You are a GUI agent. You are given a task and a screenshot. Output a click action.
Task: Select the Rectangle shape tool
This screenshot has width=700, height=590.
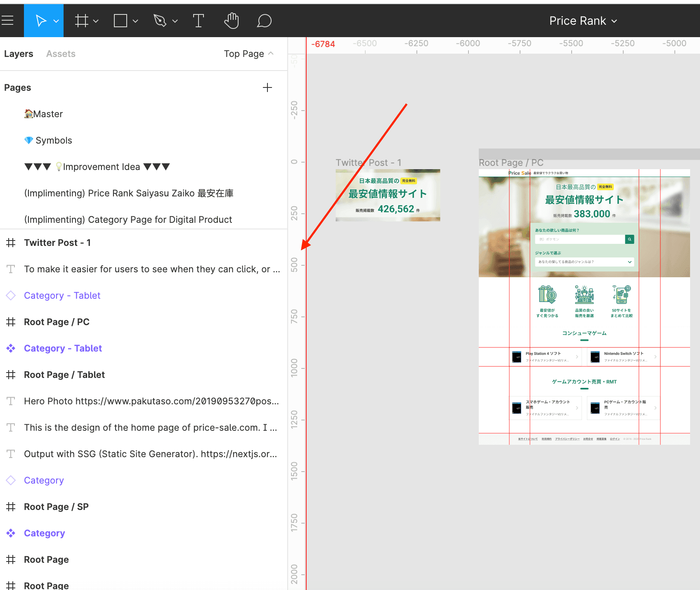120,21
